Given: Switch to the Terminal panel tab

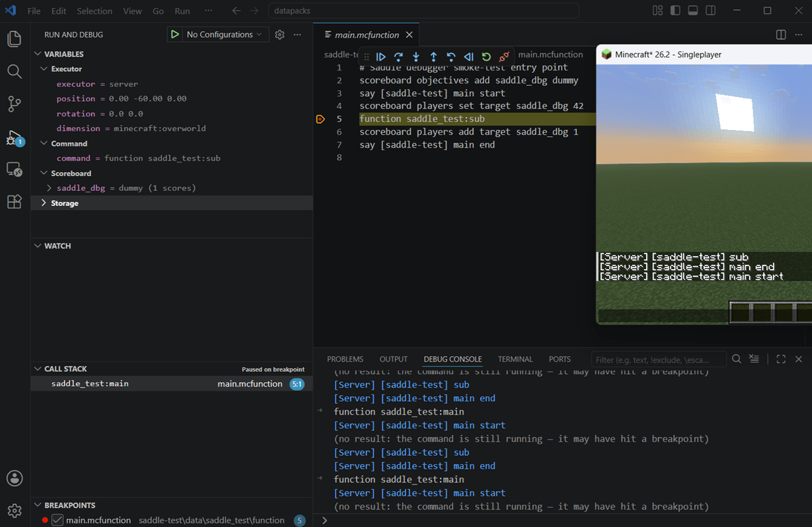Looking at the screenshot, I should [514, 359].
